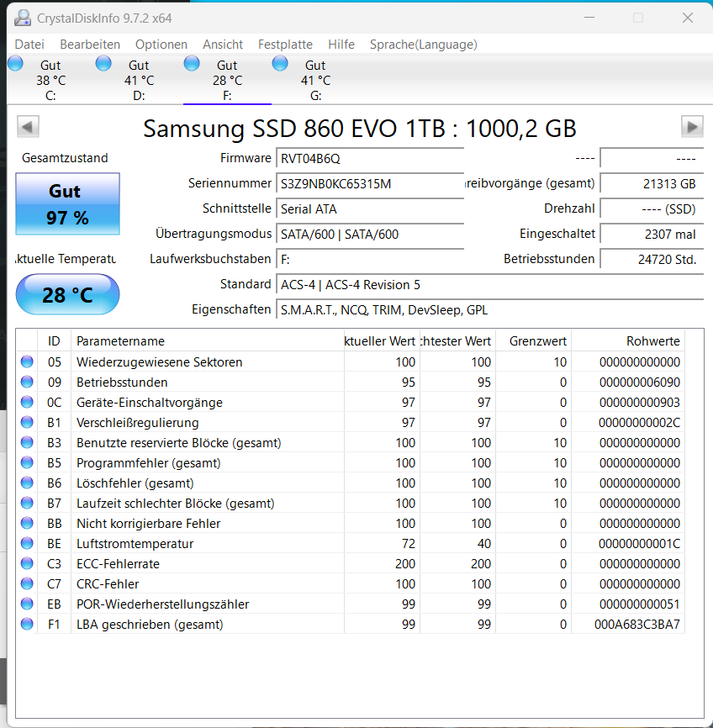This screenshot has height=728, width=713.
Task: Click total writes value 21313 GB
Action: pos(652,184)
